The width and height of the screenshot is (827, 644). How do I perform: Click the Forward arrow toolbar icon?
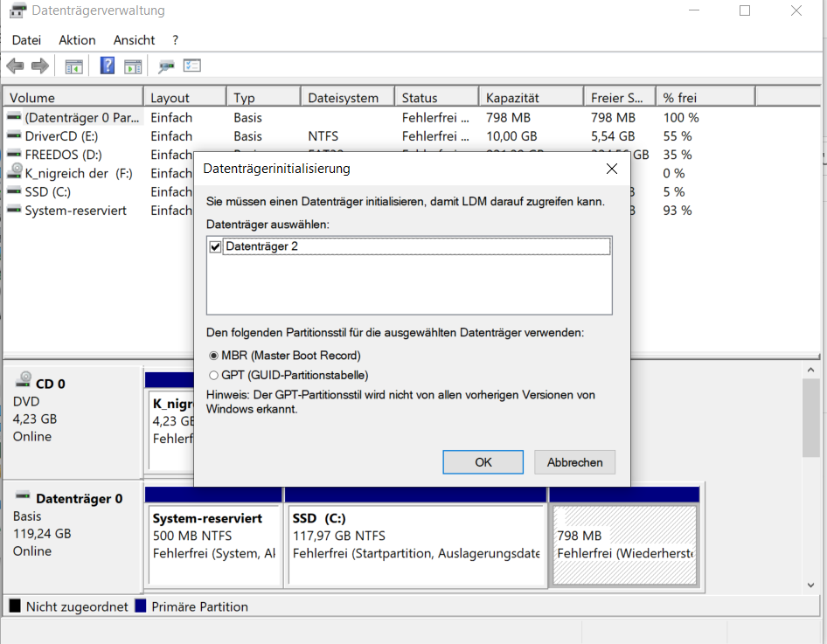click(40, 66)
